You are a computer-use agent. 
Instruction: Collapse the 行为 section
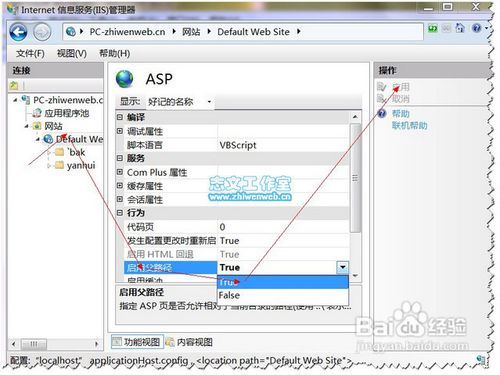120,213
